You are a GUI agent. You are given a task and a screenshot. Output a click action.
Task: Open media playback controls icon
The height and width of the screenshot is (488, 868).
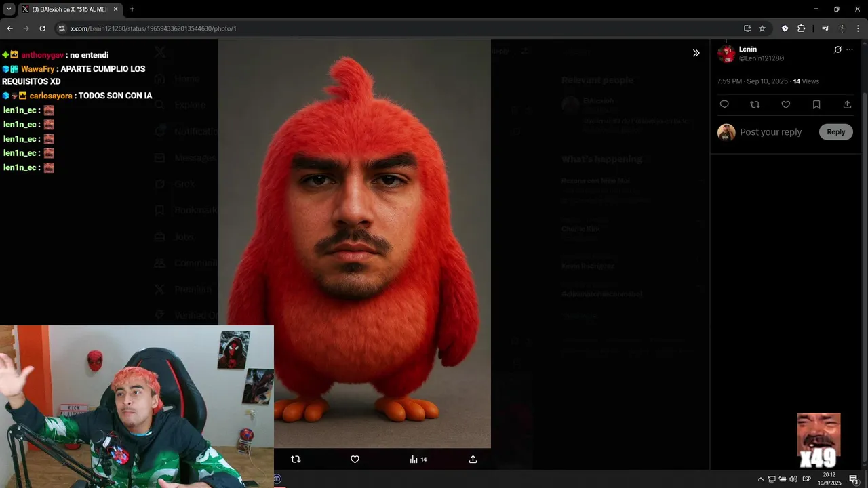(x=825, y=28)
